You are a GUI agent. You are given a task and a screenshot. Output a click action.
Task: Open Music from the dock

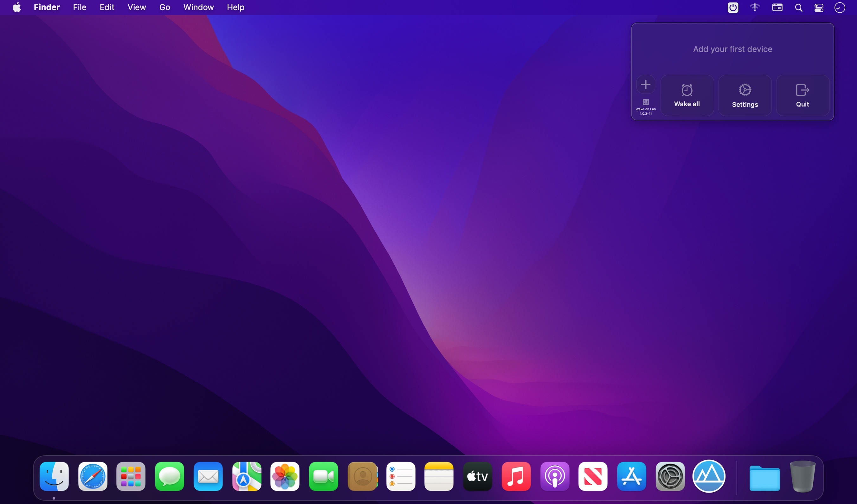(x=516, y=476)
